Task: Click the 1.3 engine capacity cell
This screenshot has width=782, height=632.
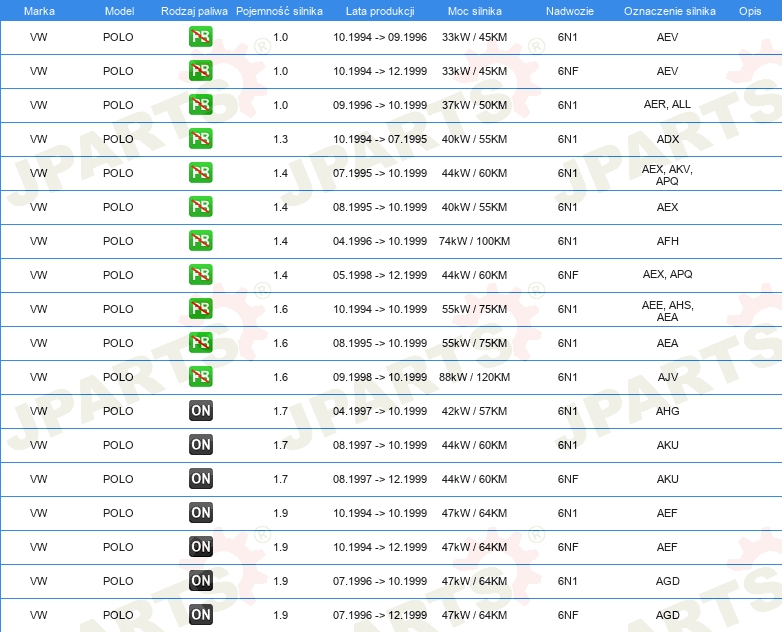Action: tap(280, 139)
